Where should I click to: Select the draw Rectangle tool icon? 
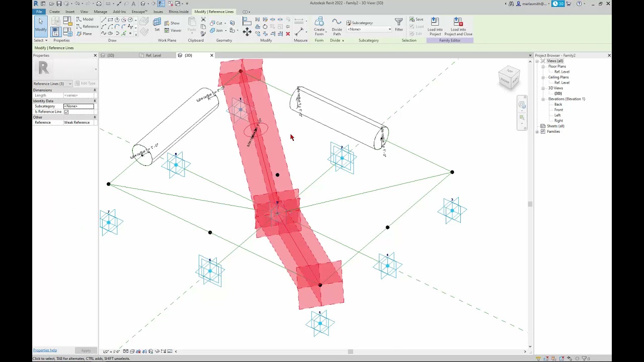[x=110, y=20]
